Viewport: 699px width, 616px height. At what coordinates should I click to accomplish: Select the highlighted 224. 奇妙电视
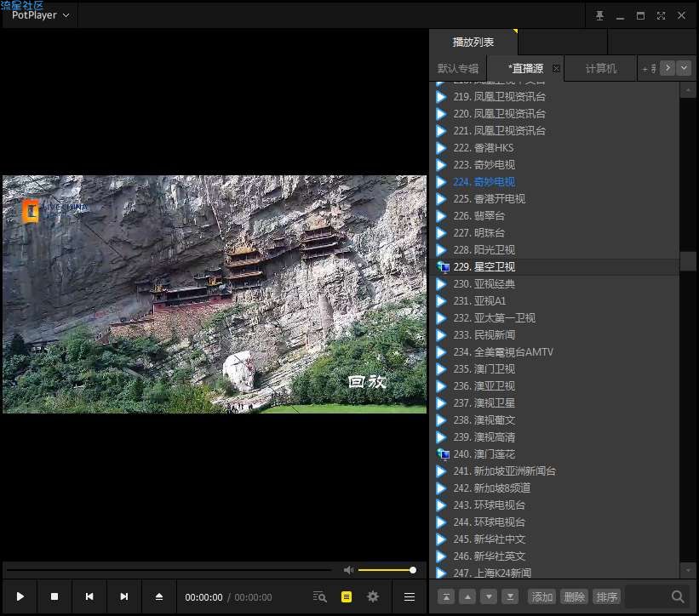coord(554,182)
